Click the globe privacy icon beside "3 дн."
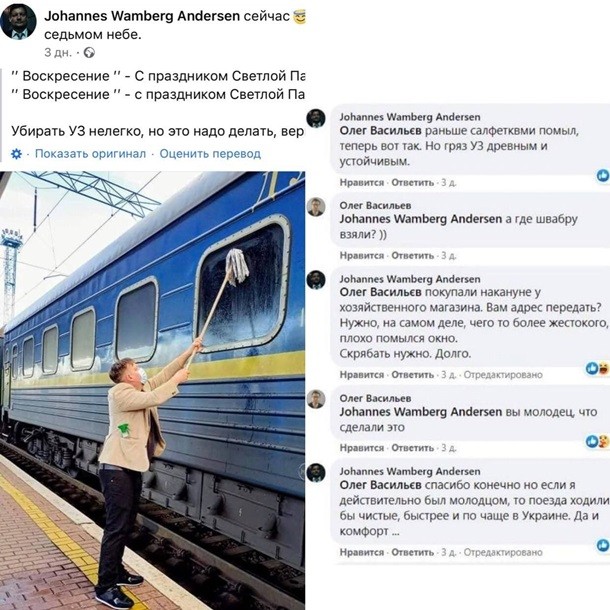 pos(89,52)
